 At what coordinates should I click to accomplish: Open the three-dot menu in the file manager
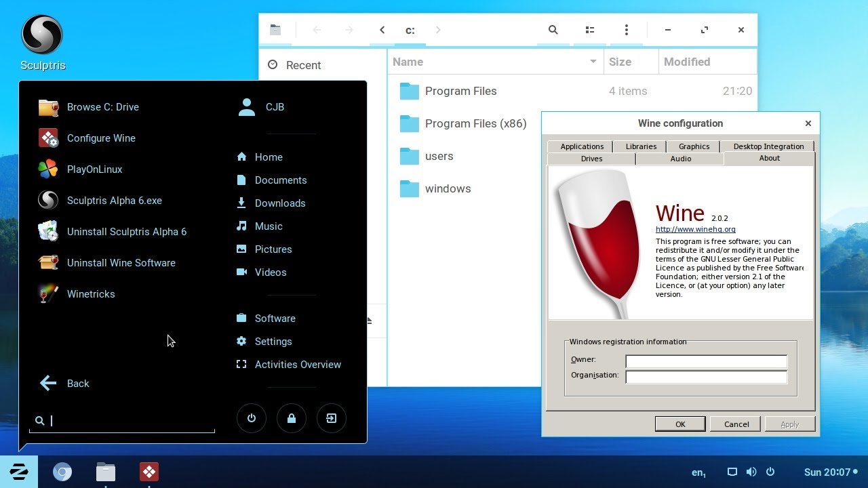click(x=626, y=30)
